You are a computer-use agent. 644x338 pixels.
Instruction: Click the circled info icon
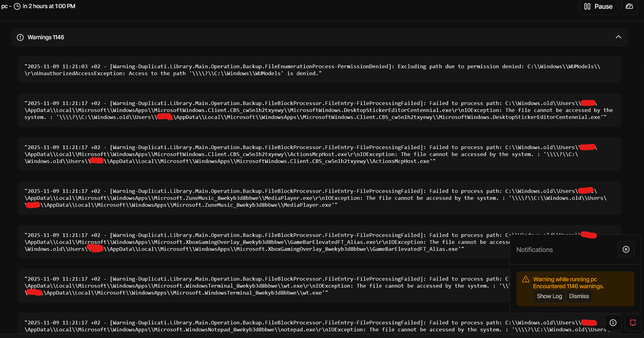[x=613, y=323]
